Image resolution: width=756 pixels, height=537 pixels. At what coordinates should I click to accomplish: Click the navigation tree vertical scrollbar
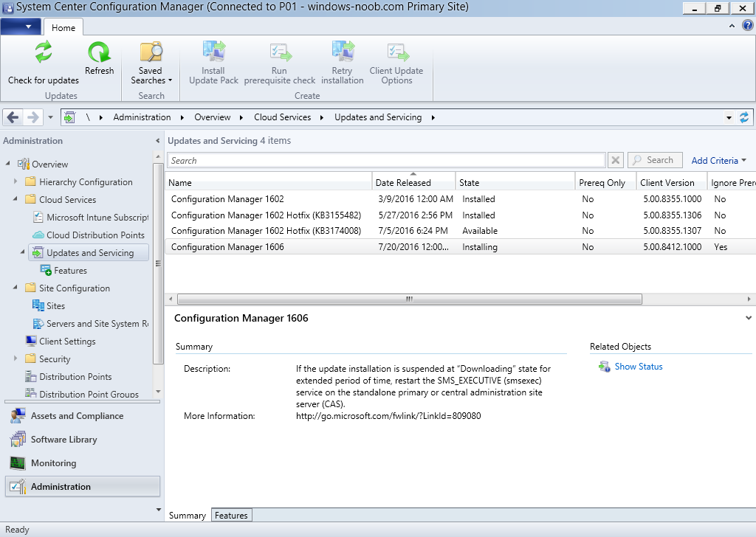tap(158, 264)
